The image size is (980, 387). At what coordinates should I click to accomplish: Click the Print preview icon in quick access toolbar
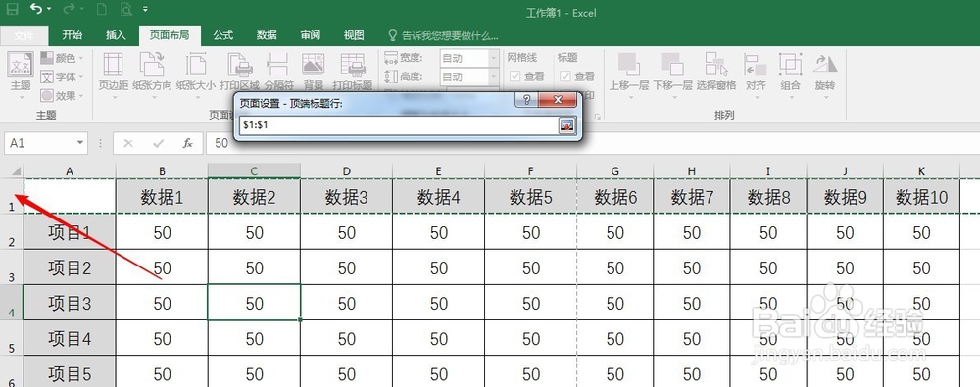[125, 9]
